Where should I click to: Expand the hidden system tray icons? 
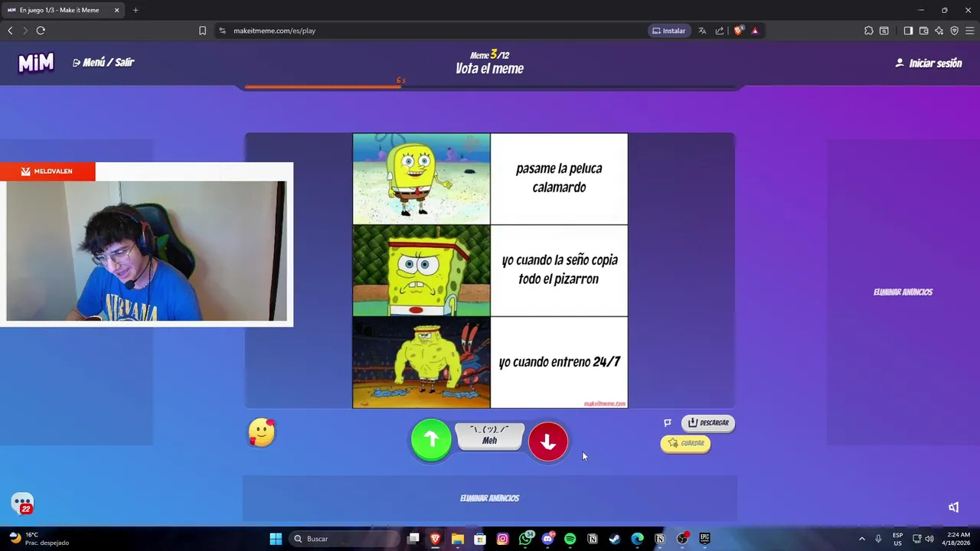861,539
